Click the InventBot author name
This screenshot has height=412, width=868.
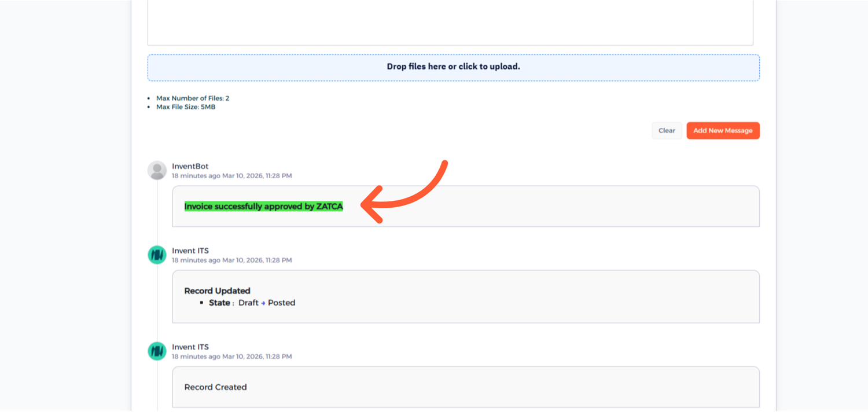pyautogui.click(x=190, y=166)
